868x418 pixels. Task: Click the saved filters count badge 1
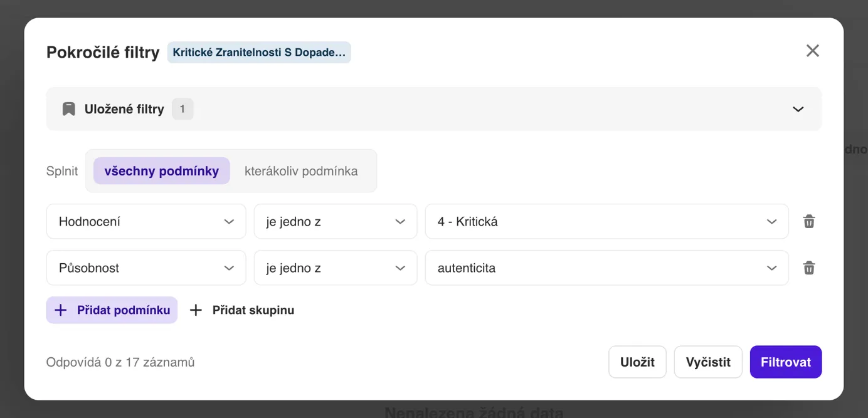[183, 109]
